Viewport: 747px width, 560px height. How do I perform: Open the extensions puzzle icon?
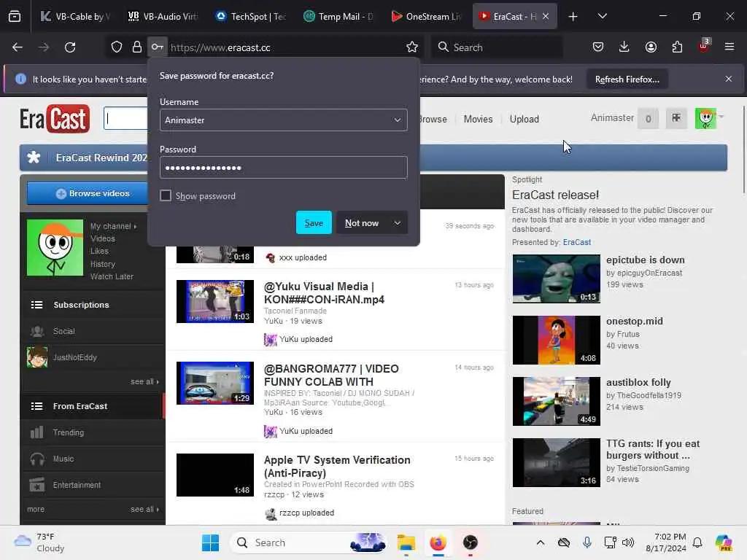click(677, 47)
